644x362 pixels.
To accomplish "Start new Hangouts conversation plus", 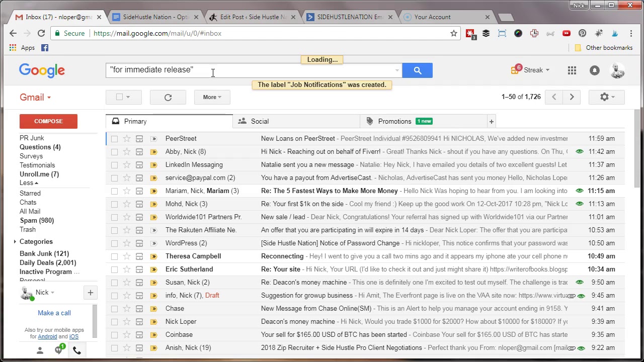I will (x=91, y=293).
